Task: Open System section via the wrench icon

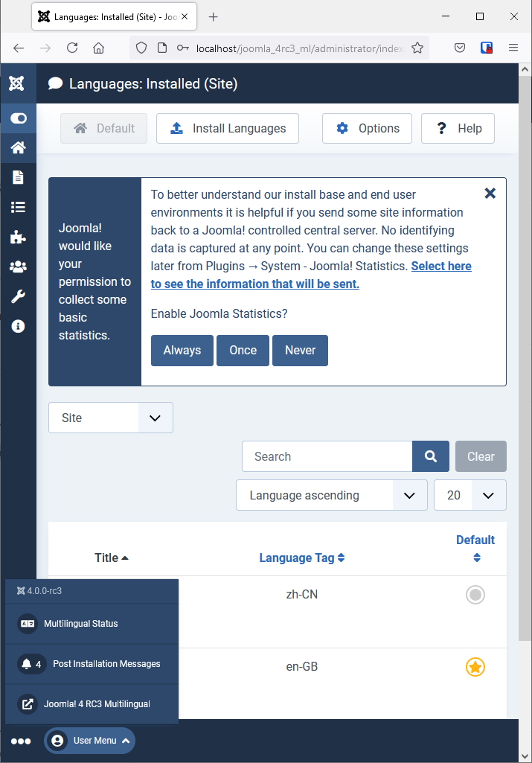Action: click(x=18, y=296)
